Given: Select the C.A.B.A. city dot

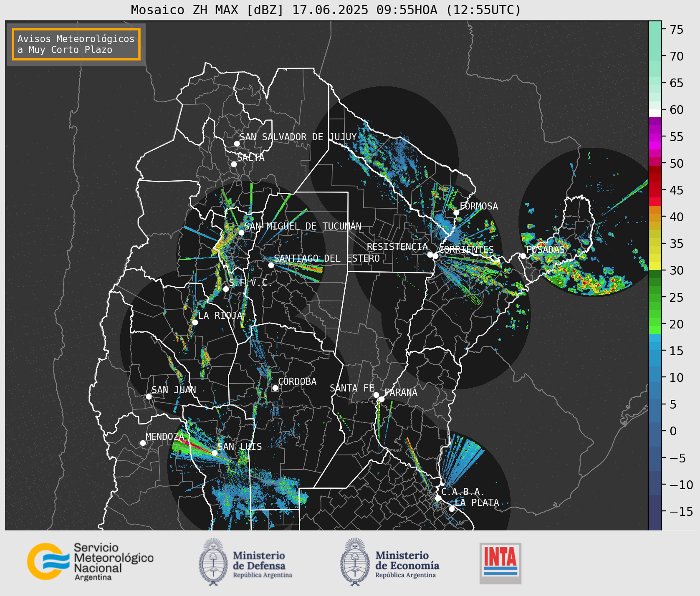Looking at the screenshot, I should click(438, 498).
